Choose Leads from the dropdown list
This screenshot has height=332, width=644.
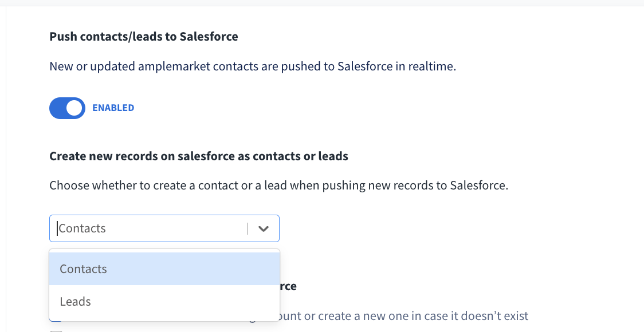coord(76,302)
